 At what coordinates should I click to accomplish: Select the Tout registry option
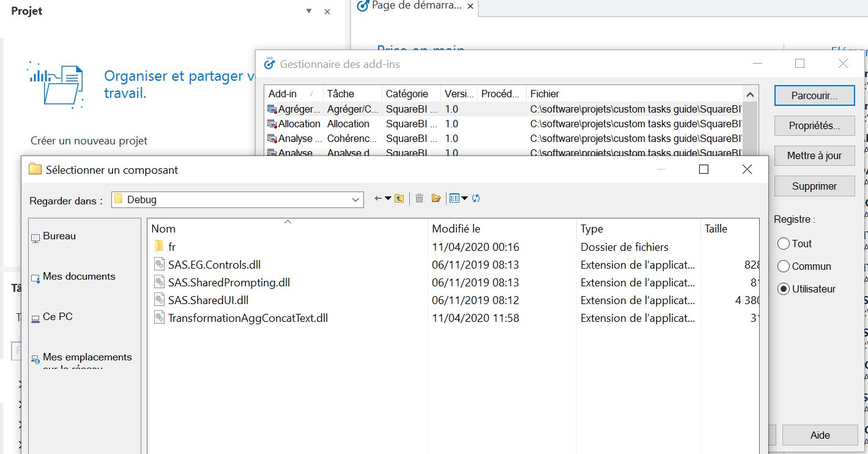[784, 244]
